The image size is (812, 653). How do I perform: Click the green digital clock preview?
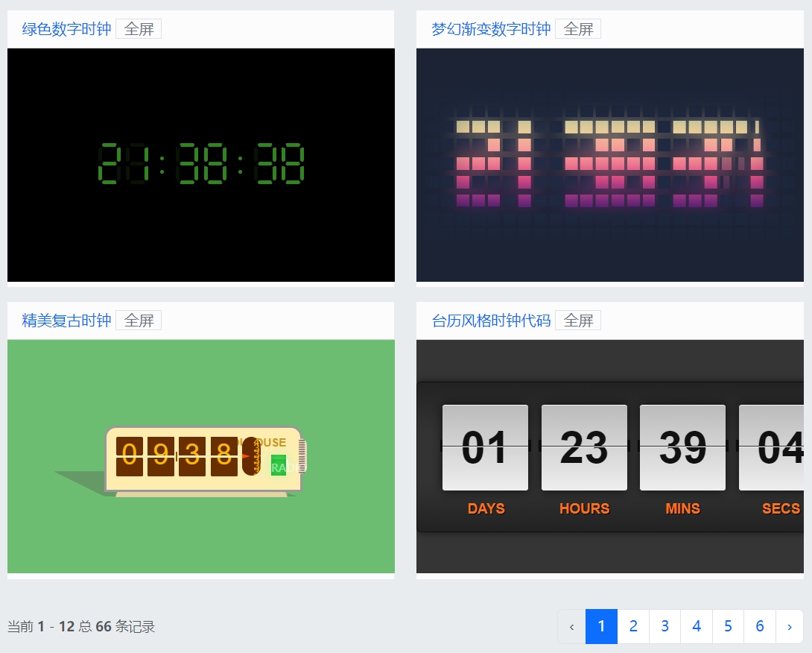(201, 165)
